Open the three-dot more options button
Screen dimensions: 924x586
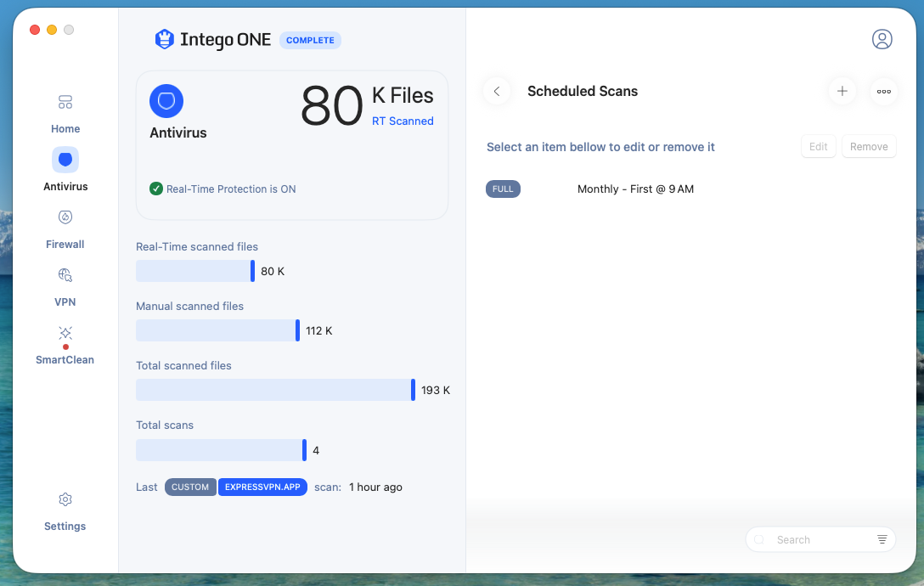coord(884,92)
